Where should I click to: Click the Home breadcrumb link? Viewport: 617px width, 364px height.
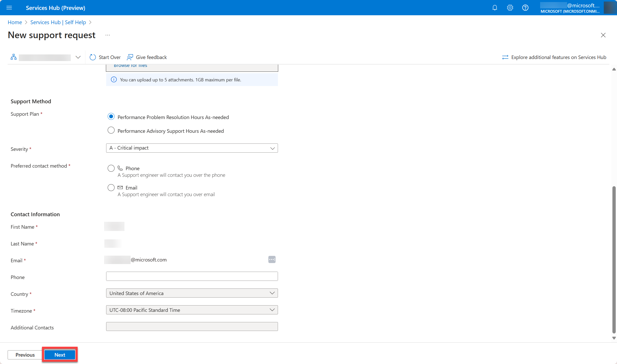point(15,22)
